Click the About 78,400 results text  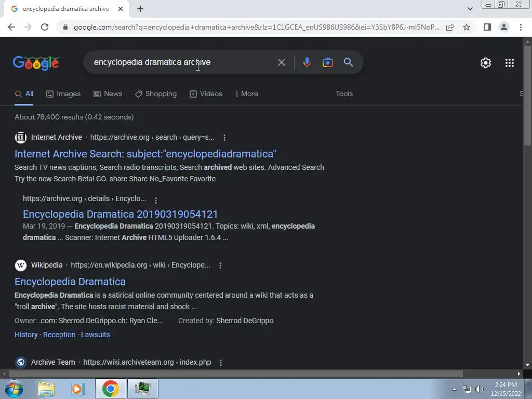pyautogui.click(x=74, y=117)
